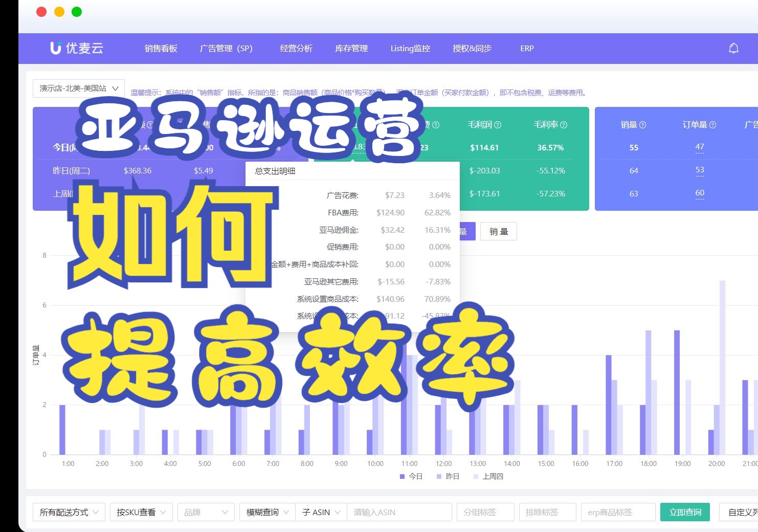Click the erp商品标签 field

point(618,512)
